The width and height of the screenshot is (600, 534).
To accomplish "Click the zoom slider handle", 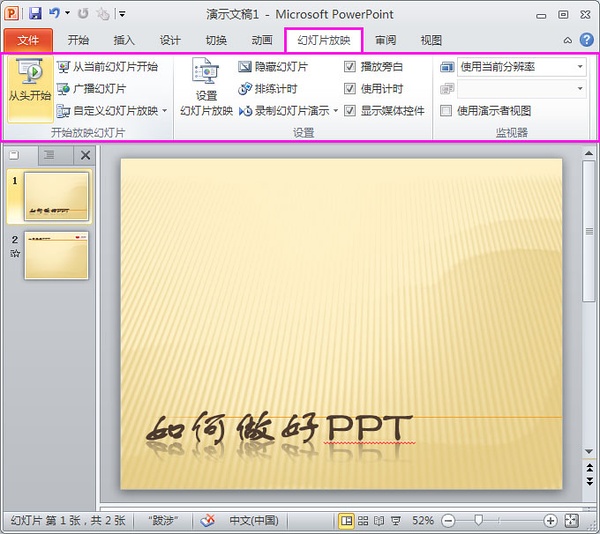I will (x=478, y=520).
